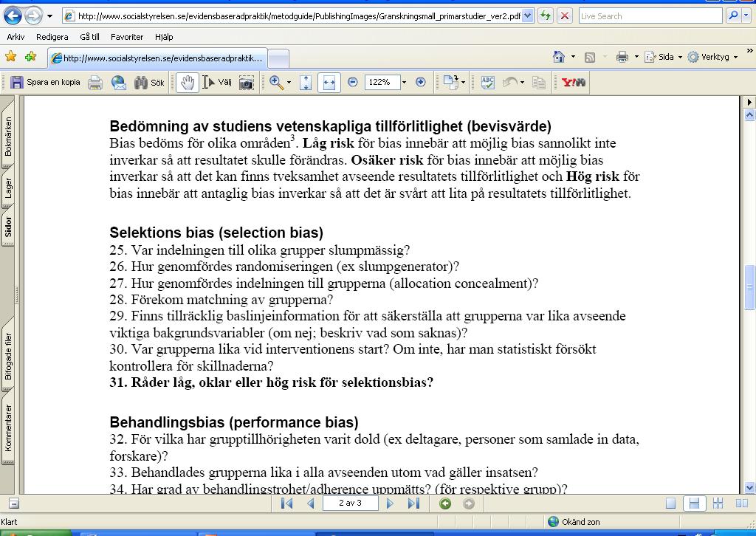756x536 pixels.
Task: Click the undo arrow icon
Action: (510, 83)
